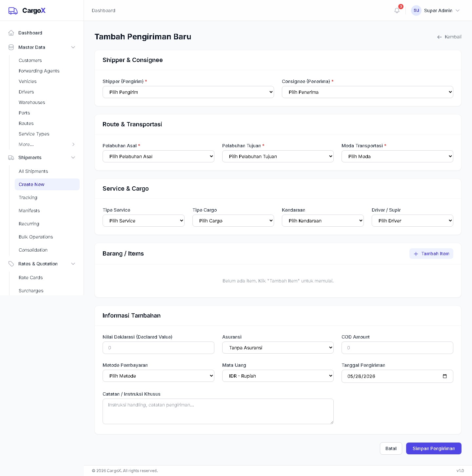472x476 pixels.
Task: Open the Pilih Pelabuhan Tujuan dropdown
Action: 278,156
